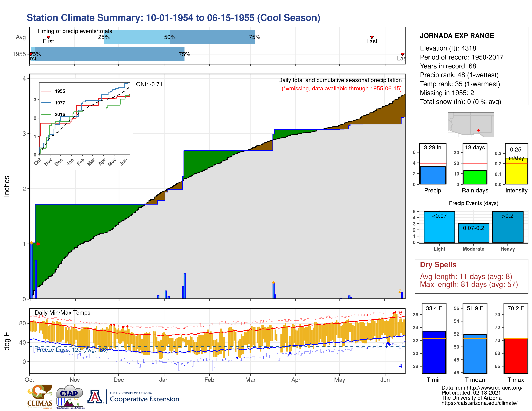
Task: Click the 2016 green legend line in inset
Action: point(46,114)
